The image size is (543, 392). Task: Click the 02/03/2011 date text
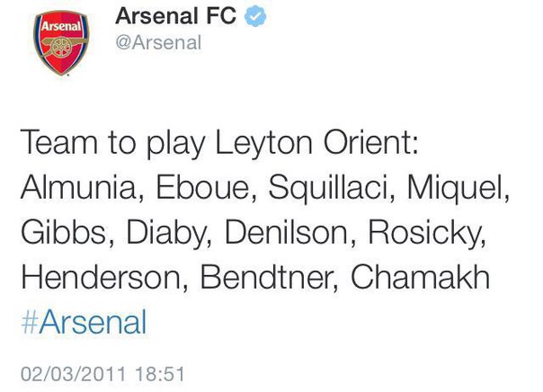coord(74,374)
